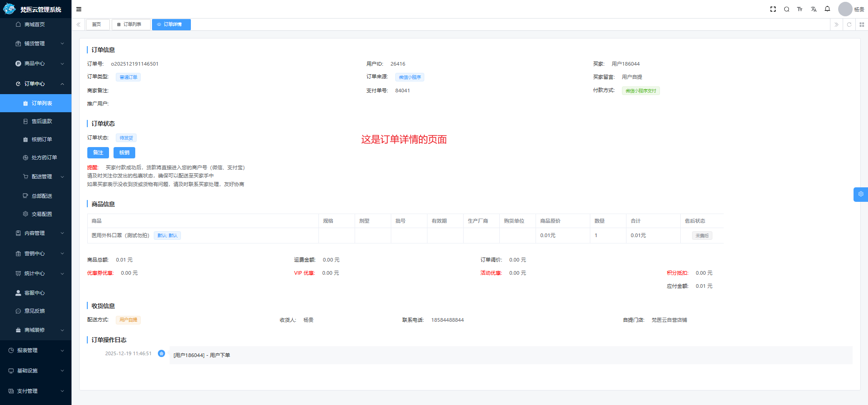868x405 pixels.
Task: Open floating settings gear on right edge
Action: (x=861, y=194)
